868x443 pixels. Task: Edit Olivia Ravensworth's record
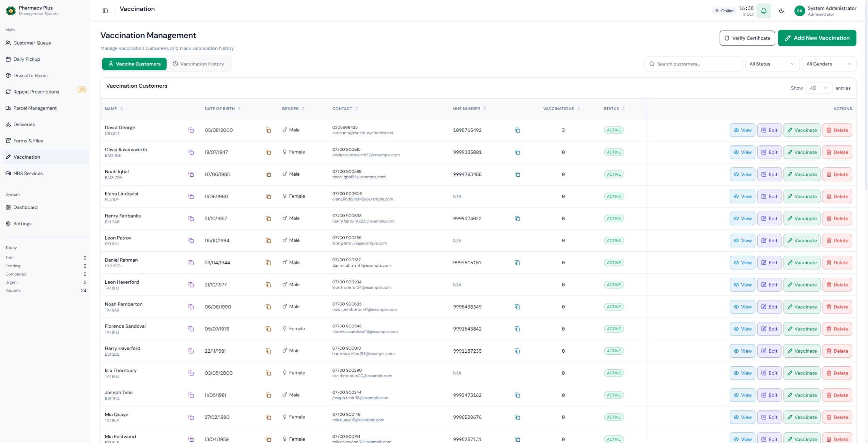point(769,152)
